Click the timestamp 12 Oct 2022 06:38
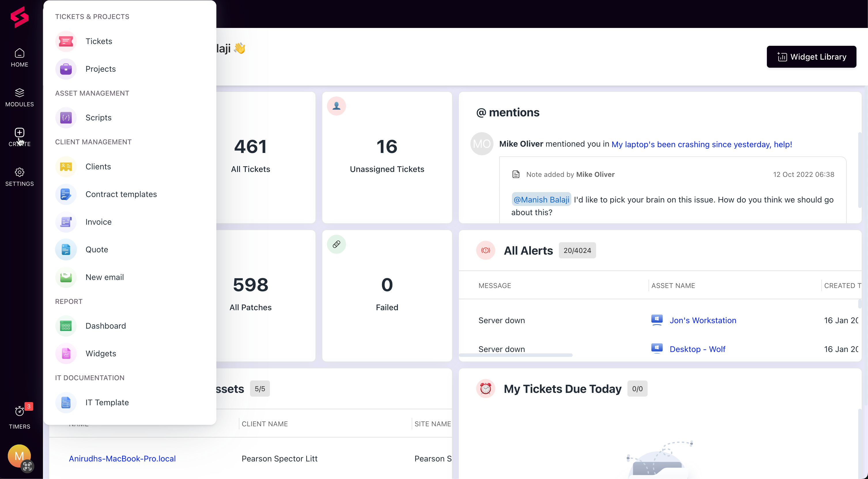This screenshot has width=868, height=479. 803,174
